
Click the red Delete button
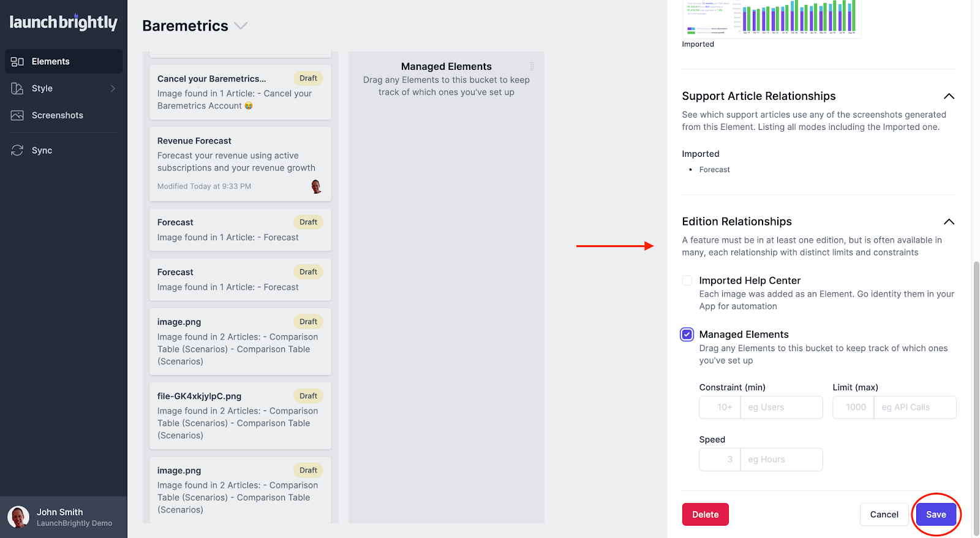point(705,515)
